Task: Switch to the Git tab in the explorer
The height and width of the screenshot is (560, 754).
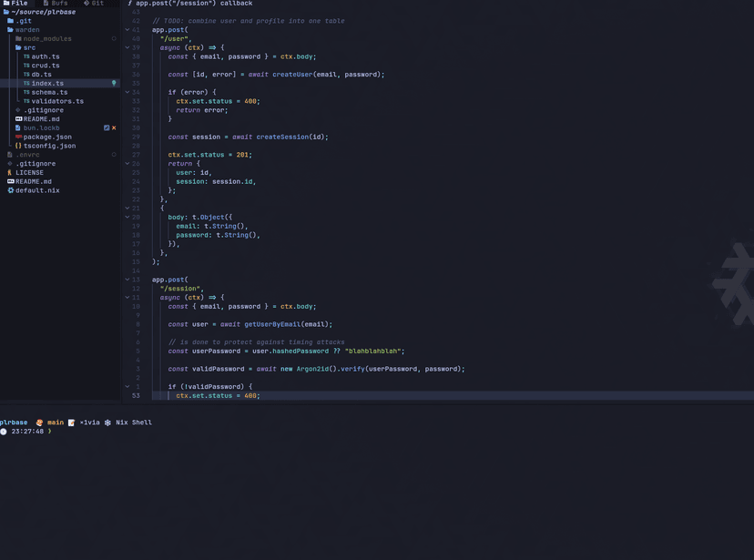Action: (x=94, y=3)
